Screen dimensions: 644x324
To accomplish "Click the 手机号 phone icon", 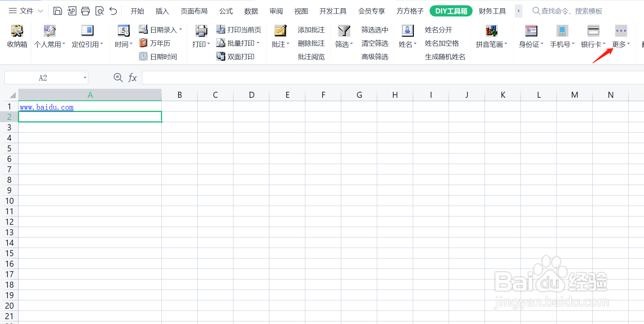I will (x=562, y=31).
